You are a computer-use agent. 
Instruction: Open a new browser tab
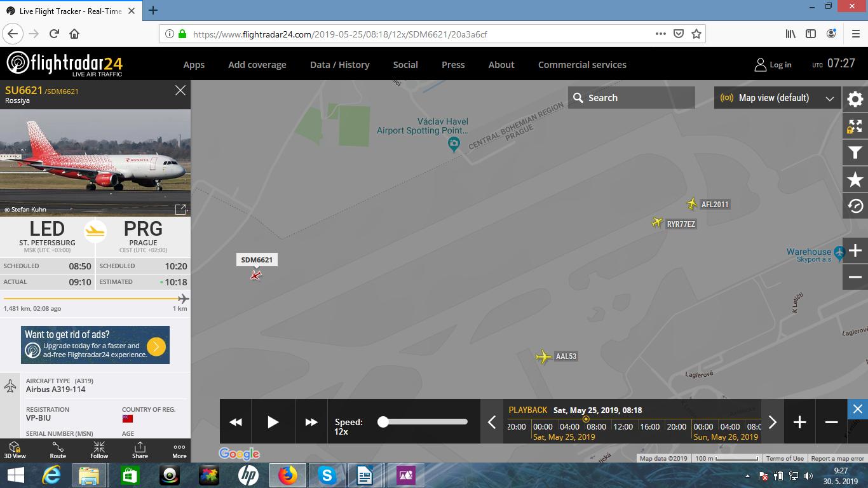[153, 10]
